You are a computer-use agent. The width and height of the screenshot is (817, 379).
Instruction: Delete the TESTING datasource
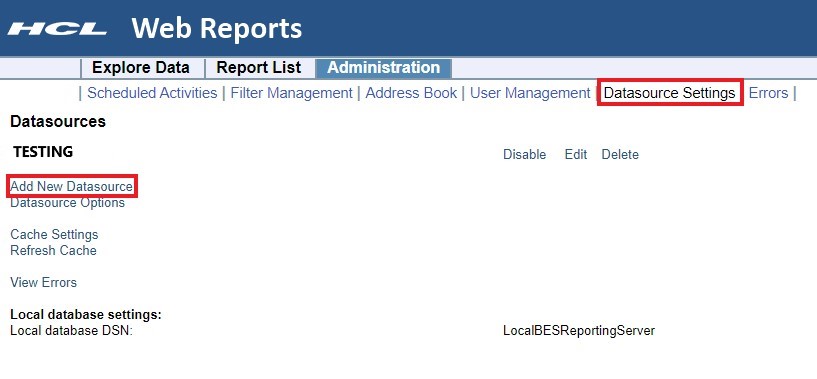[620, 154]
